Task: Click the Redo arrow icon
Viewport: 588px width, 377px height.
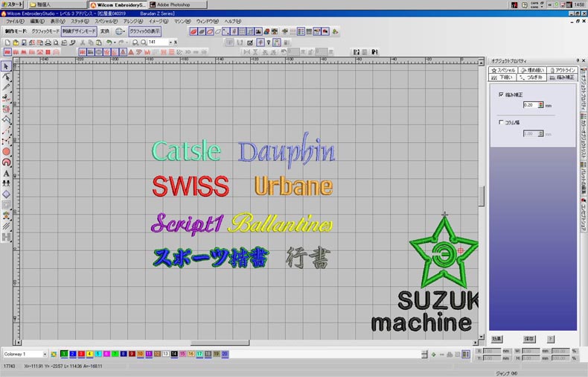Action: tap(121, 42)
